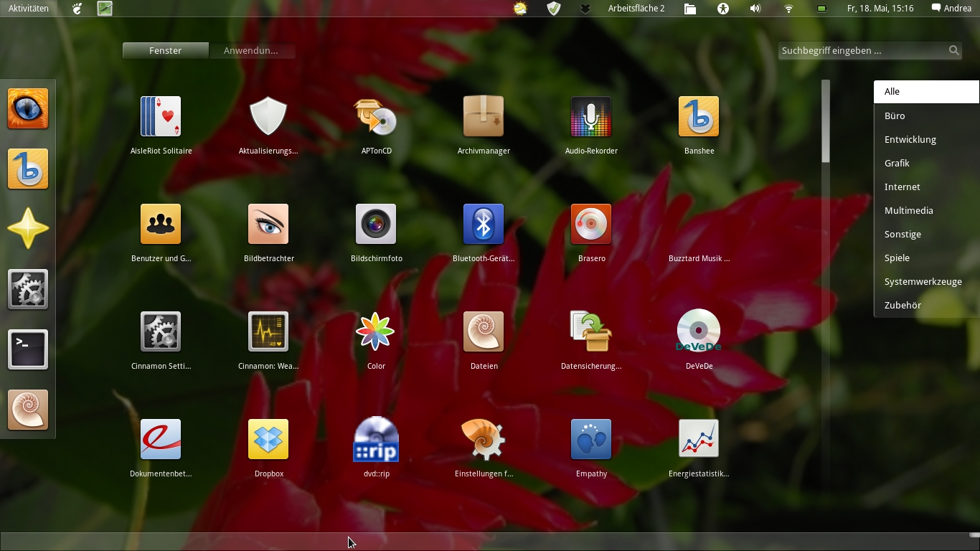Open the Dropbox tray icon
Viewport: 980px width, 551px height.
pos(585,9)
